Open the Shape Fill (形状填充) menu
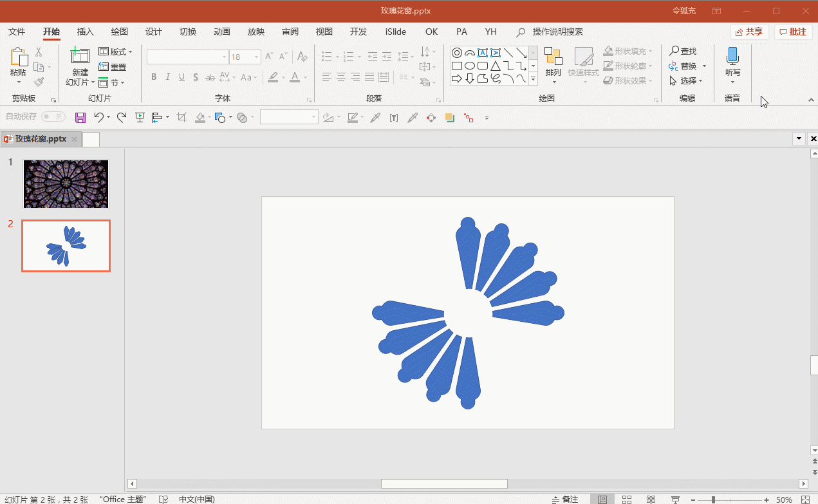This screenshot has width=818, height=504. pyautogui.click(x=628, y=51)
